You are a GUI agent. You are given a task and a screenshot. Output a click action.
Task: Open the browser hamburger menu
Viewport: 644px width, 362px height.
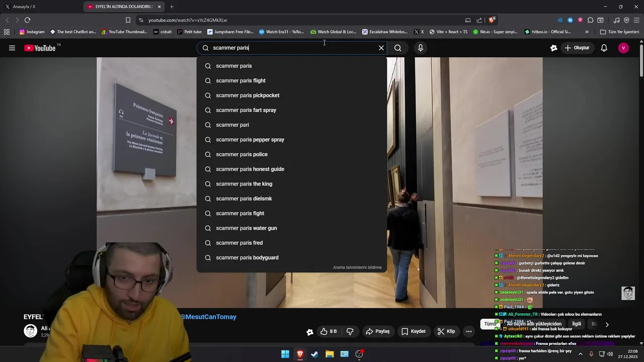point(636,20)
